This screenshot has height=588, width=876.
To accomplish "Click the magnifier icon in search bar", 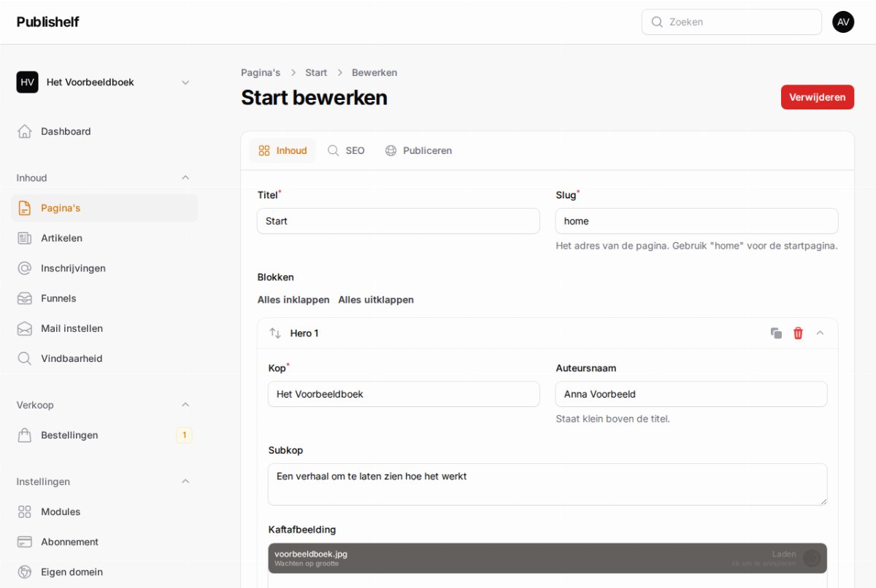I will pos(657,22).
